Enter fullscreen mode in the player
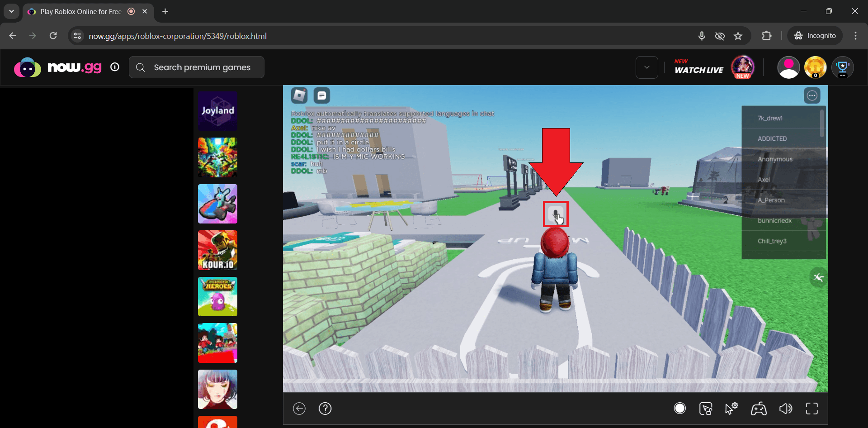868x428 pixels. click(812, 409)
